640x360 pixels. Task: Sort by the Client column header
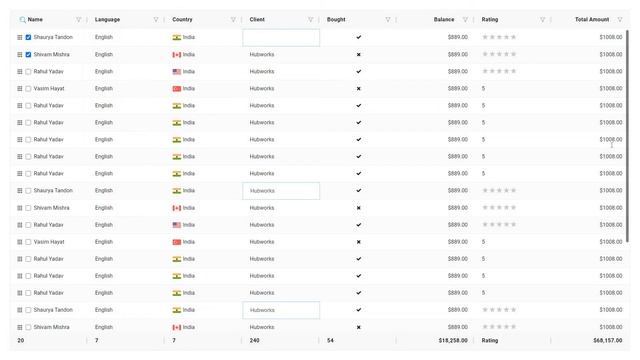pos(257,20)
